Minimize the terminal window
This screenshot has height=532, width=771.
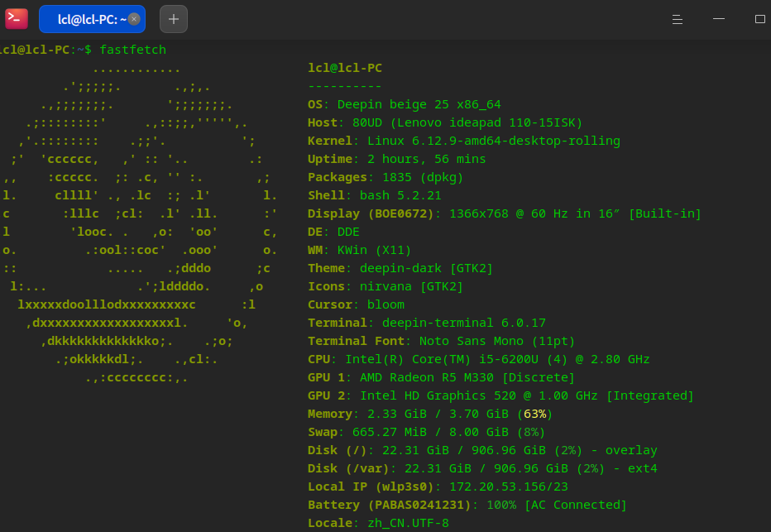(718, 19)
